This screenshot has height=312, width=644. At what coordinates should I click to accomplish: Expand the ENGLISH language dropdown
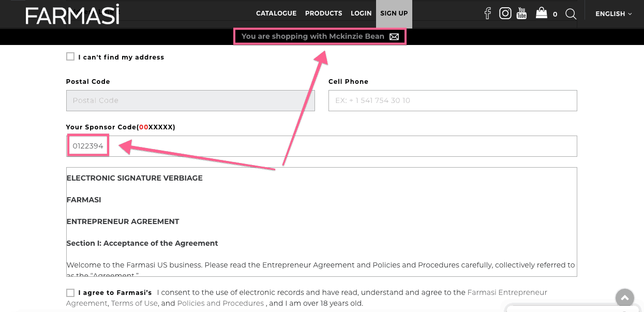613,14
